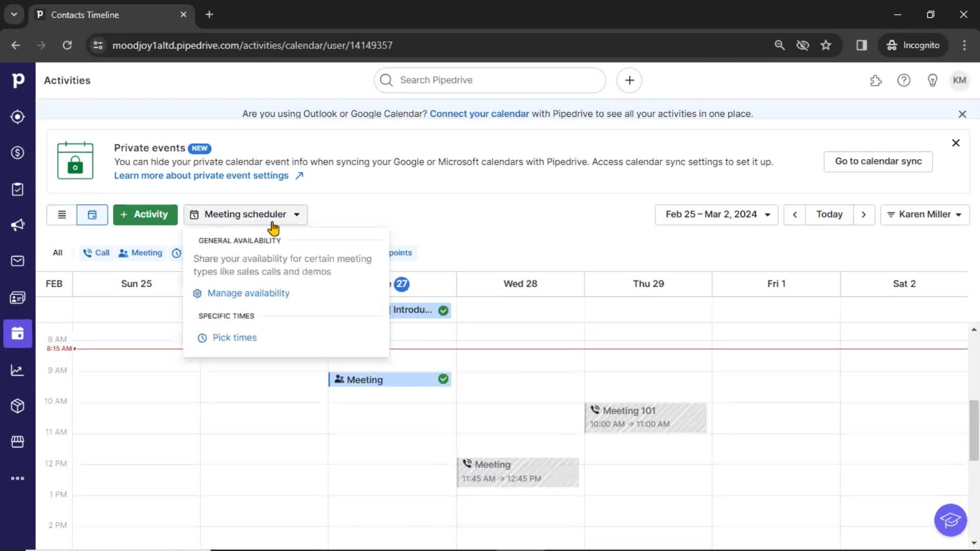Viewport: 980px width, 551px height.
Task: Click the calendar vertical scrollbar thumb
Action: tap(974, 431)
